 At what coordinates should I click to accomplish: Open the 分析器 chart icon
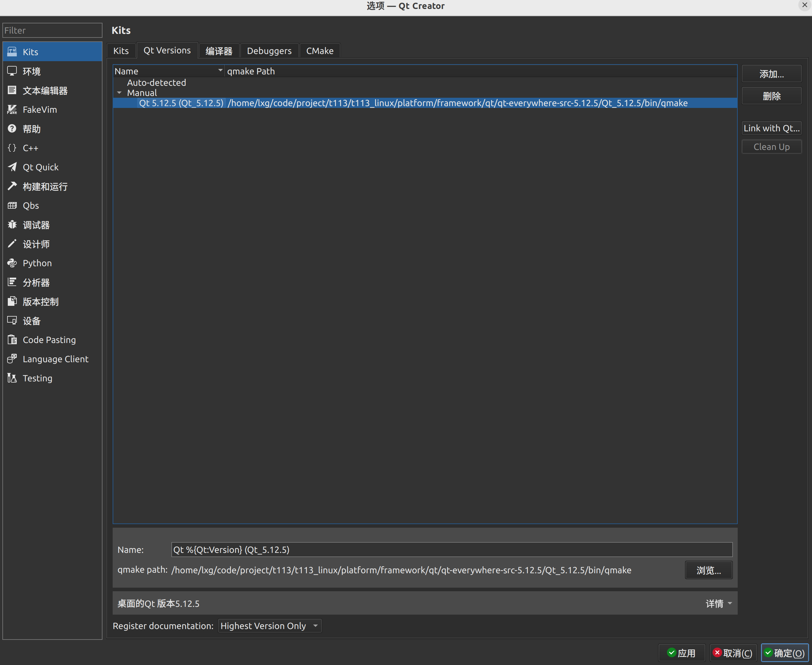(x=12, y=282)
